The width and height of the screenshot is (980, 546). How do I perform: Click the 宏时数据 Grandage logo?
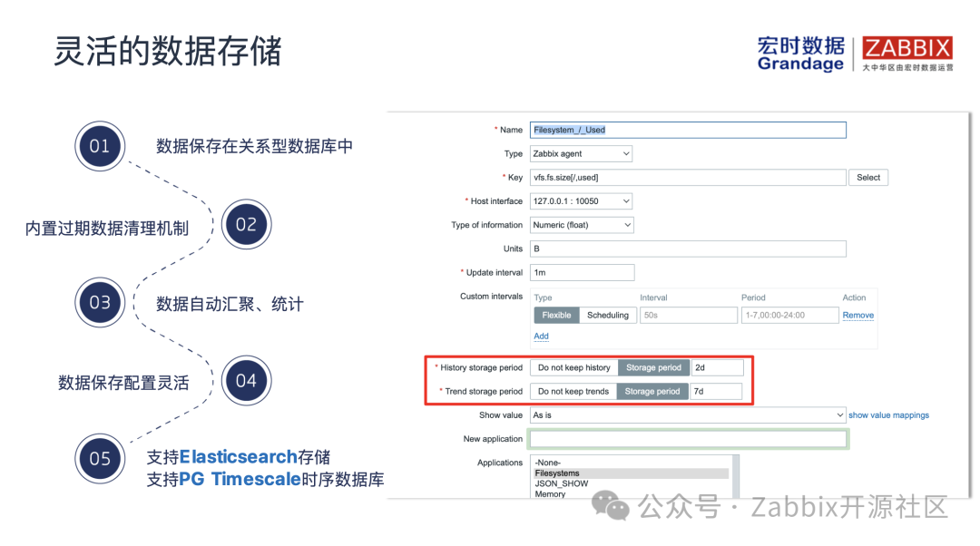pos(800,54)
